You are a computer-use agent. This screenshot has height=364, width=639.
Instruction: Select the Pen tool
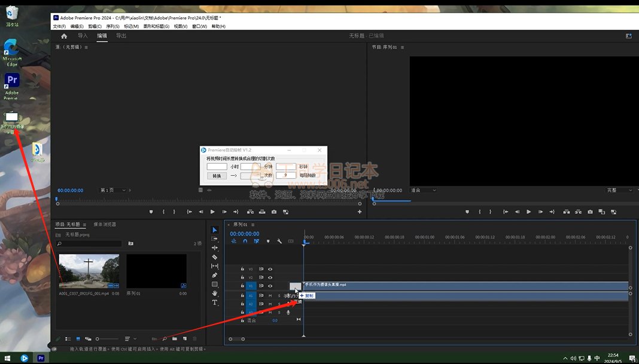click(x=215, y=275)
